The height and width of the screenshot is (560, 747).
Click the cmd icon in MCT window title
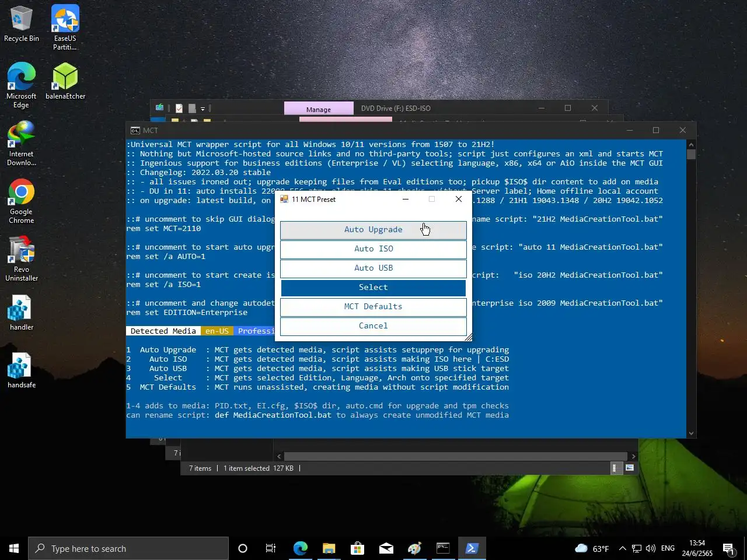[x=135, y=130]
